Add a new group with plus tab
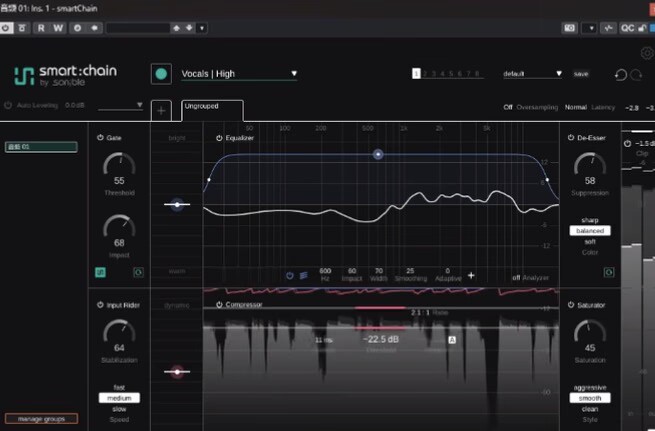Screen dimensions: 655x431 pos(161,111)
